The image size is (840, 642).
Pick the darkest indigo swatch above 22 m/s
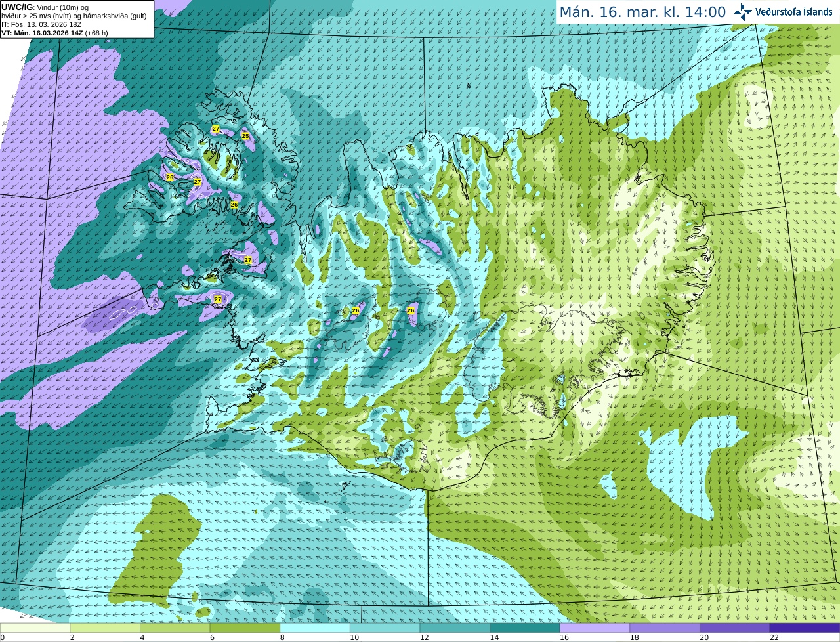[805, 628]
